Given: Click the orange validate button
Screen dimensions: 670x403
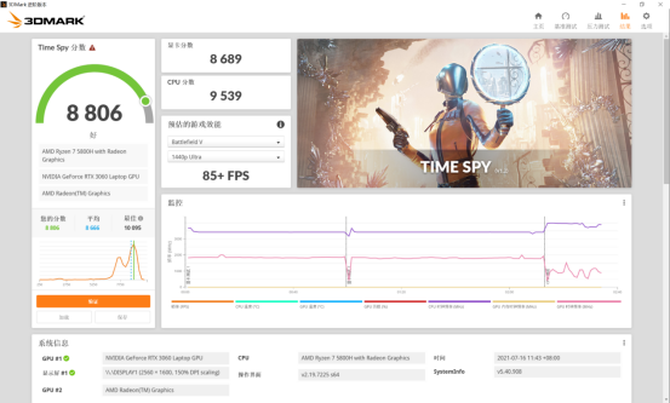Looking at the screenshot, I should point(93,301).
